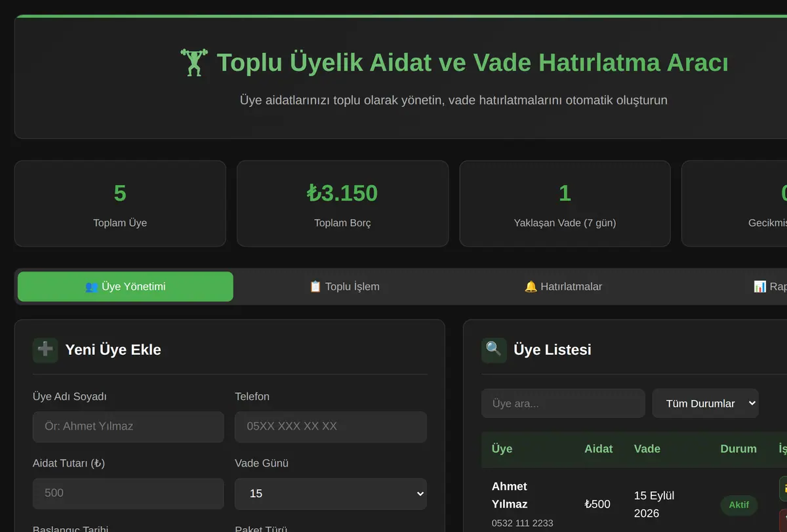
Task: Expand the Tüm Durumlar filter dropdown
Action: [705, 403]
